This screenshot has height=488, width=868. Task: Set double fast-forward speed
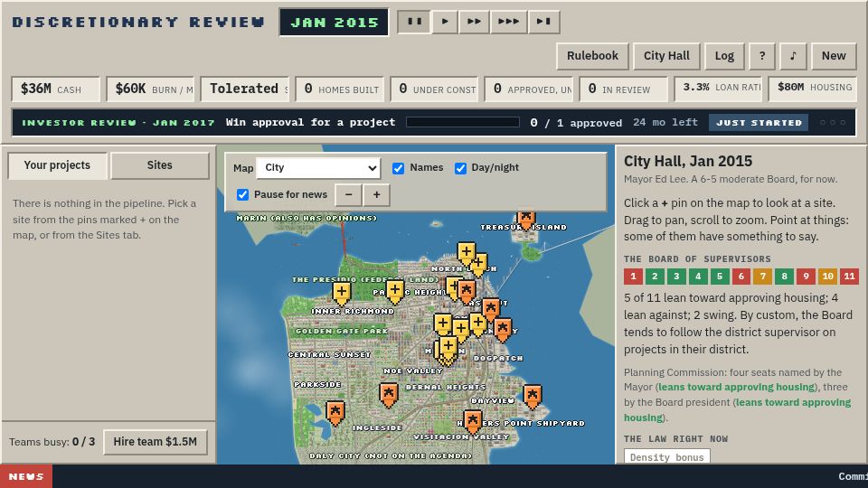tap(474, 22)
